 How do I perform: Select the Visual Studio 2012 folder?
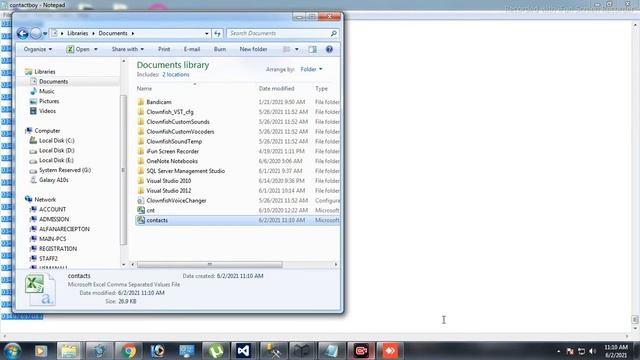pyautogui.click(x=169, y=191)
